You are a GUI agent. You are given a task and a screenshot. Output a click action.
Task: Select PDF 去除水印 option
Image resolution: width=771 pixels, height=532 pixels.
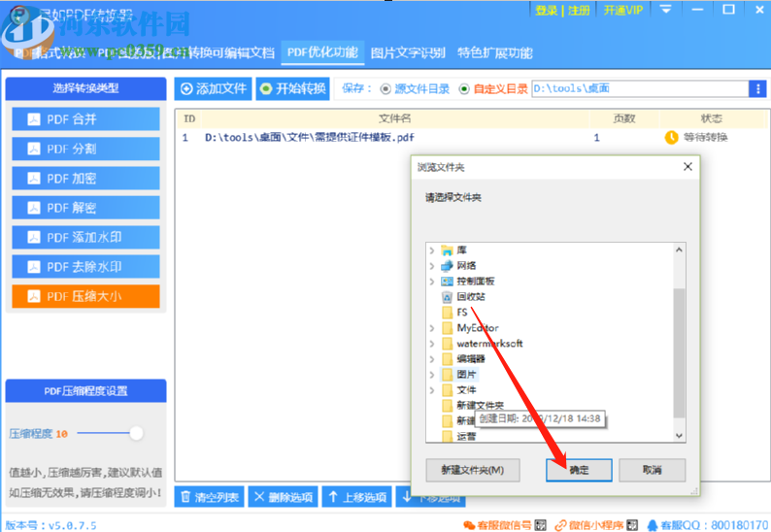click(86, 267)
